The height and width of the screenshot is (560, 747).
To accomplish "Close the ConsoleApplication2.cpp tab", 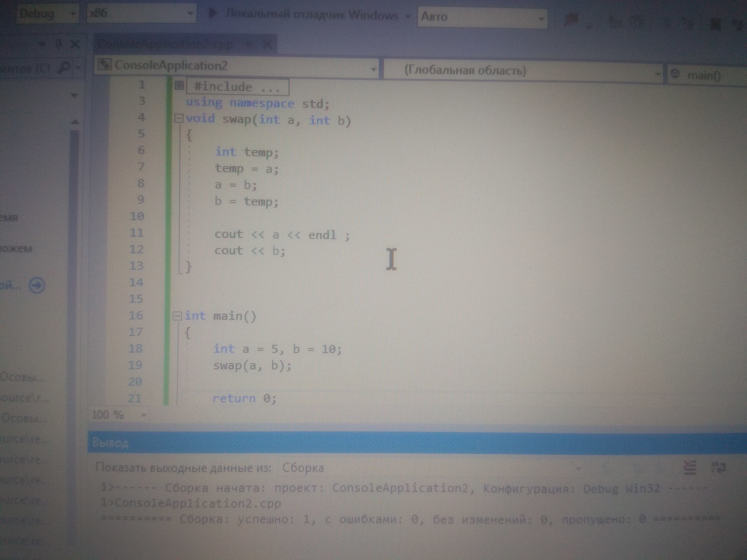I will [267, 44].
